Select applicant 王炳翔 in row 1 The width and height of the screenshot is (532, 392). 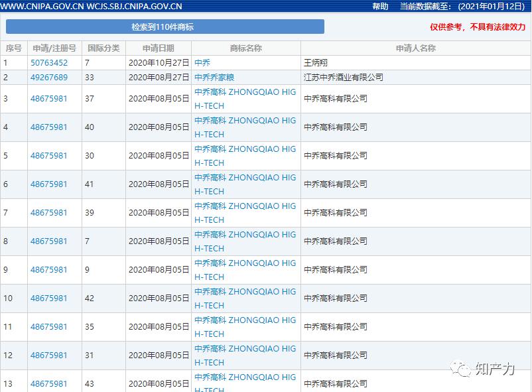coord(316,63)
